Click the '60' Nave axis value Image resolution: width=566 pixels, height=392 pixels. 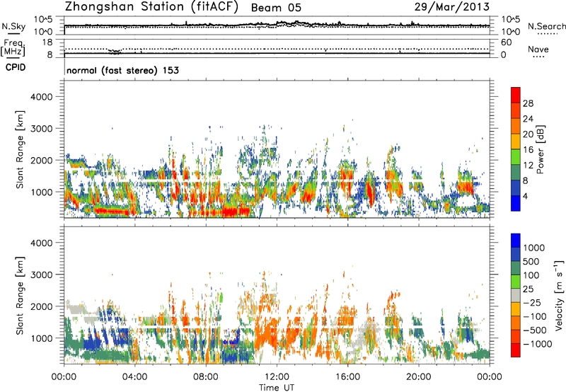[506, 42]
